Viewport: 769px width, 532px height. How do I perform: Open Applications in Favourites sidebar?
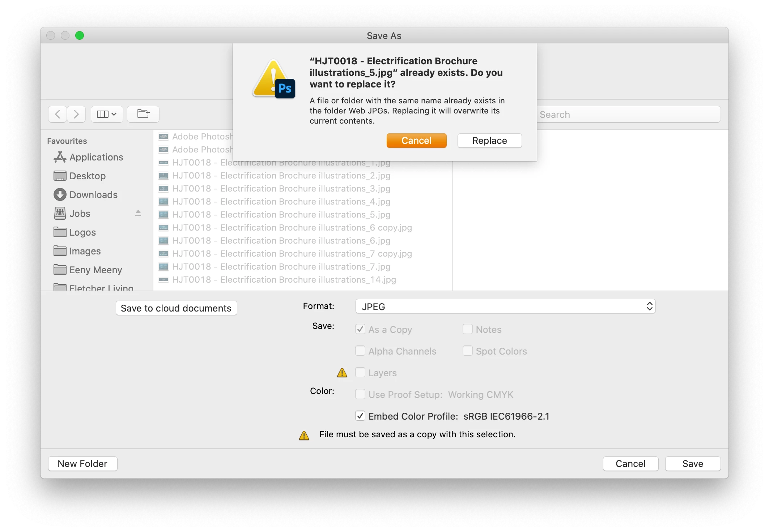(x=96, y=157)
